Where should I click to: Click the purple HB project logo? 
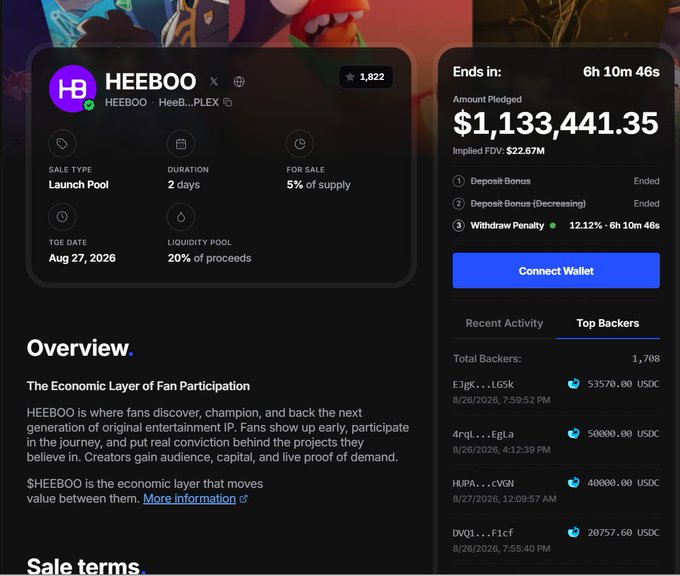(x=72, y=89)
